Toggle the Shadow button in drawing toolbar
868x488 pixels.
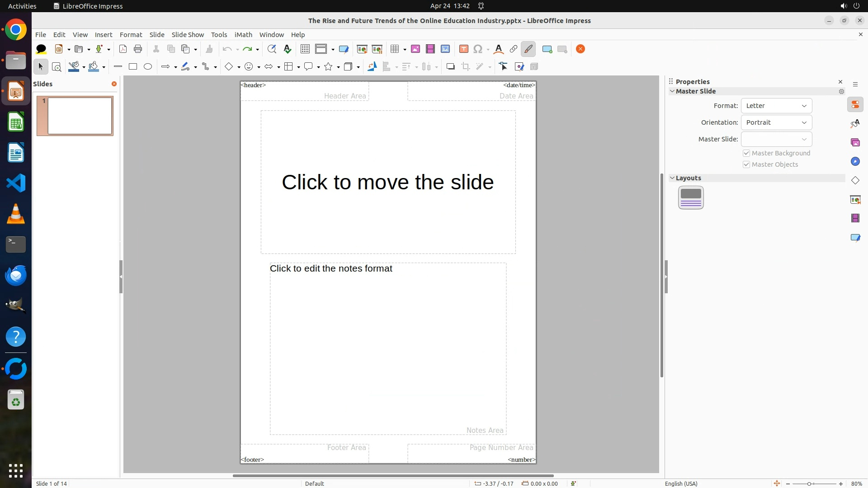coord(450,67)
